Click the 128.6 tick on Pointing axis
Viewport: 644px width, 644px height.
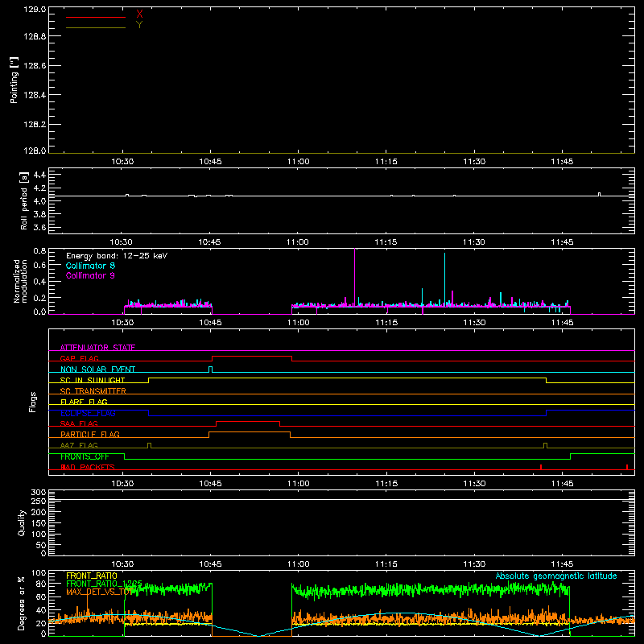point(35,66)
